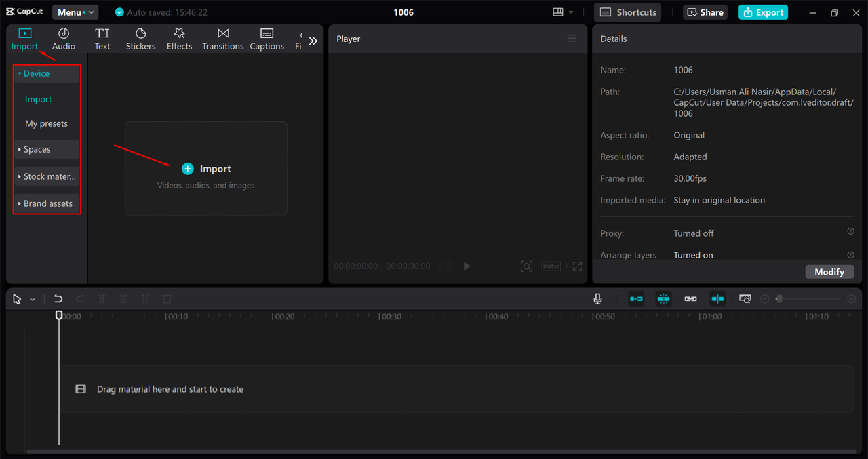Open the Player panel hamburger menu

[572, 39]
